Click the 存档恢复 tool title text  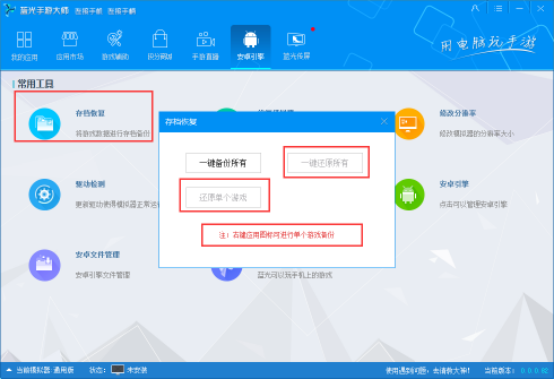click(90, 113)
